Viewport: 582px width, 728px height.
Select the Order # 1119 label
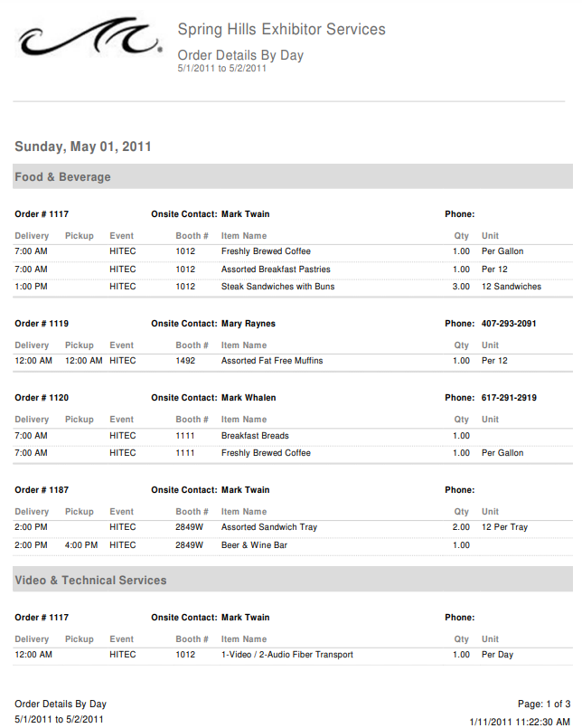click(x=42, y=324)
